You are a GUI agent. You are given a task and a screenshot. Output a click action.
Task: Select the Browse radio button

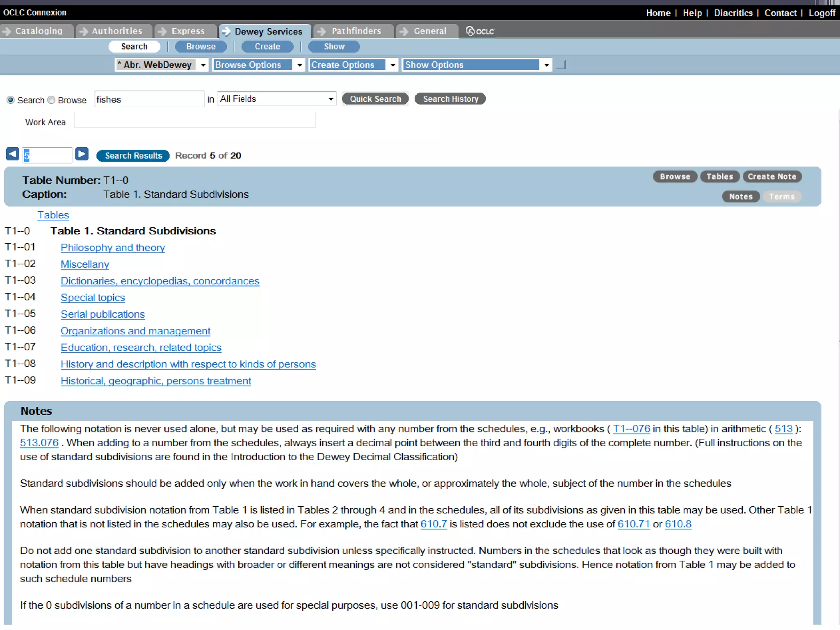coord(51,100)
